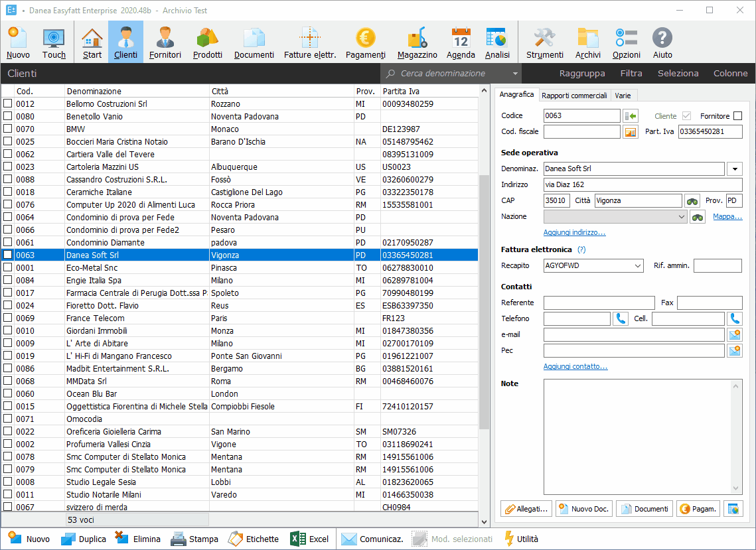756x550 pixels.
Task: Export list with the Excel button
Action: coord(309,539)
